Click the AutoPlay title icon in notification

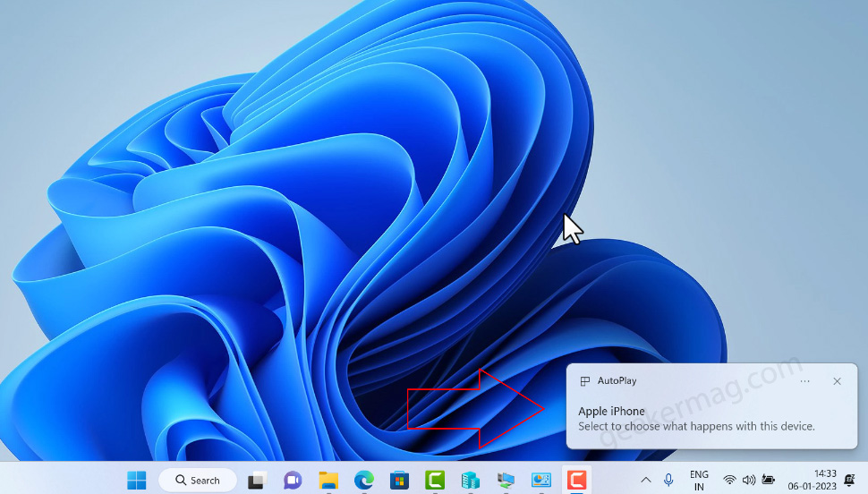584,381
